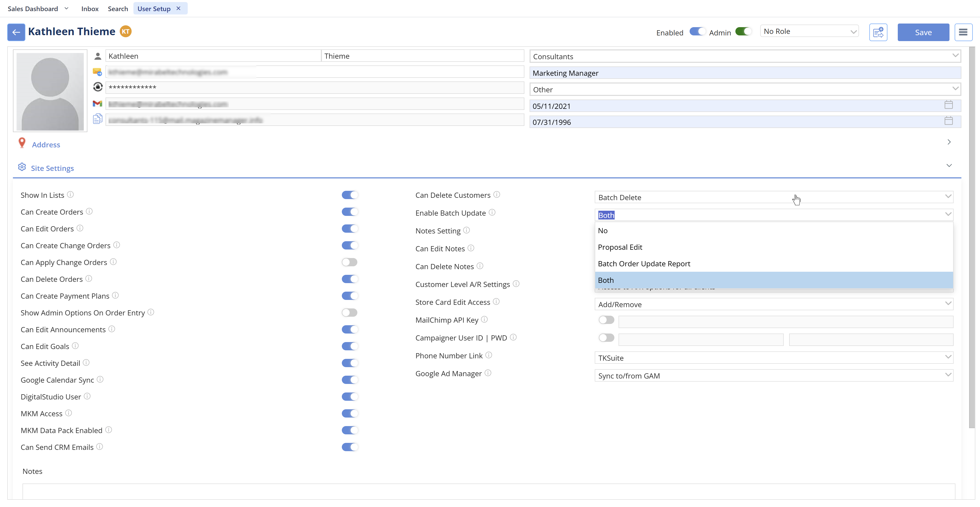Open calendar picker for 07/31/1996 date

948,121
